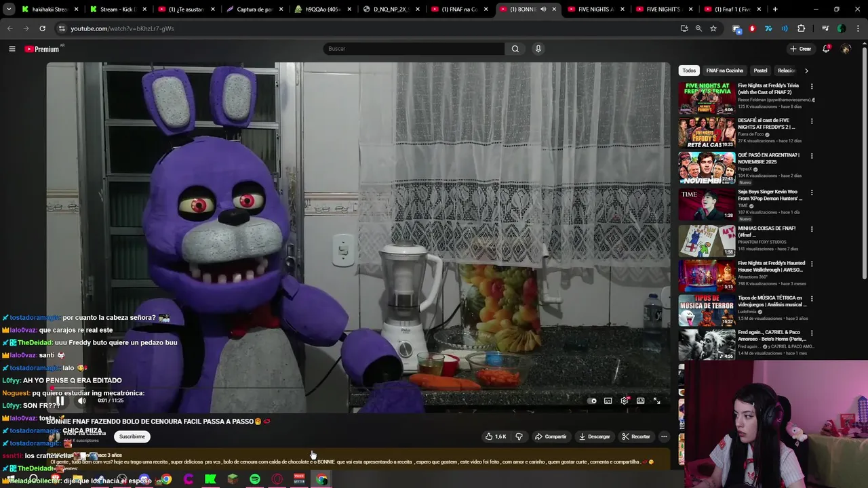This screenshot has height=488, width=868.
Task: Open Chrome media controls icon
Action: [x=825, y=28]
